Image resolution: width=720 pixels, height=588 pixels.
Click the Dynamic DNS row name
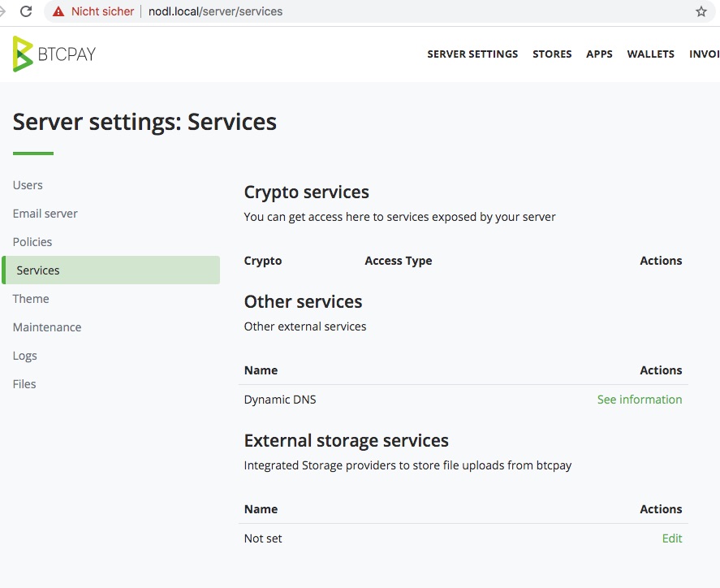(x=280, y=400)
